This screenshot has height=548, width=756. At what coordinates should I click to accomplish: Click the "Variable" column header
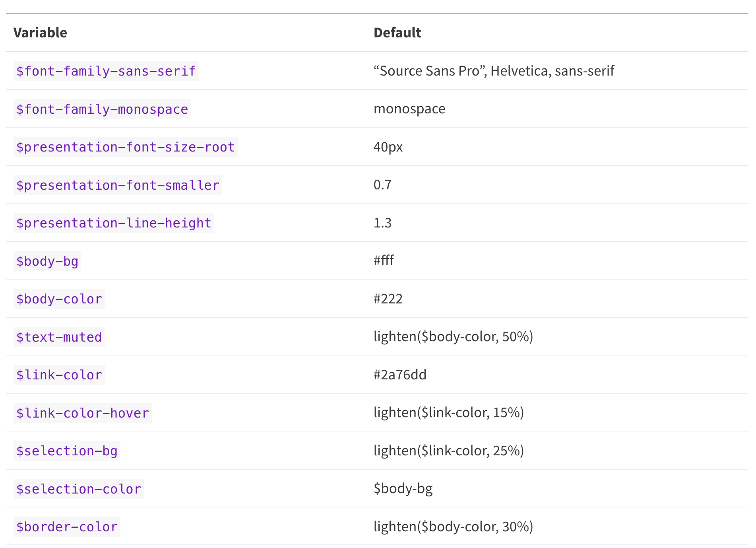point(40,33)
